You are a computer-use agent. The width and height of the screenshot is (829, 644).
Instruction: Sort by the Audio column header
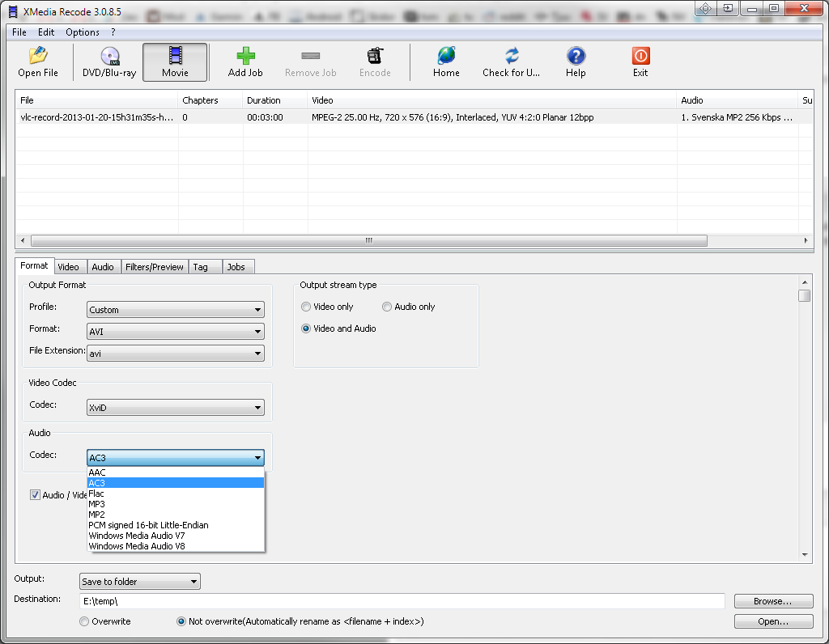click(x=737, y=100)
